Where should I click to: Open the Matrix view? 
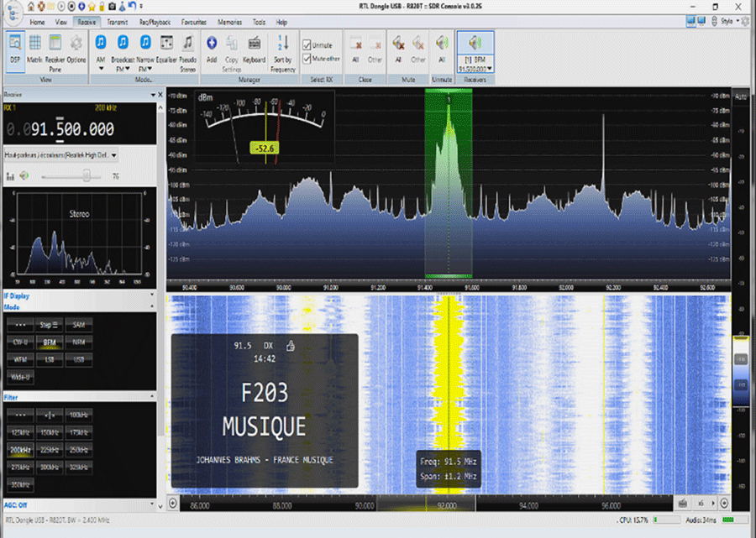[x=34, y=49]
